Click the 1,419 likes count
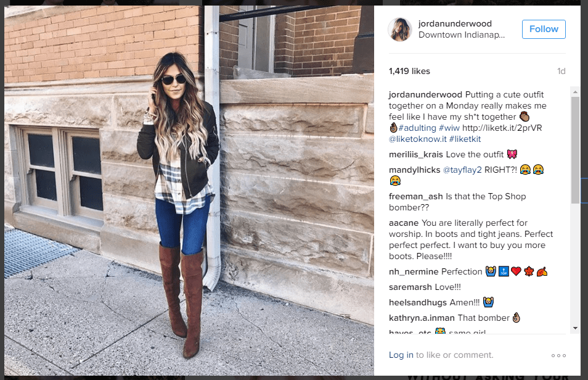 point(409,72)
